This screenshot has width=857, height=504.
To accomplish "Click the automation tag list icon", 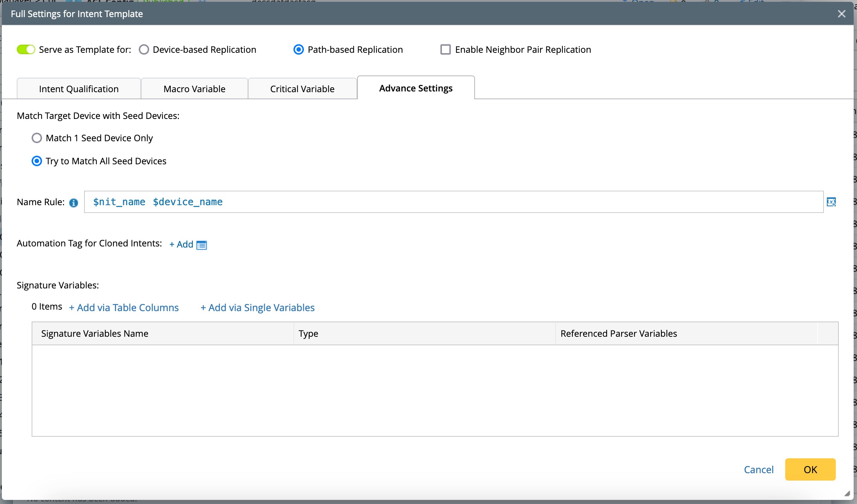I will (202, 245).
